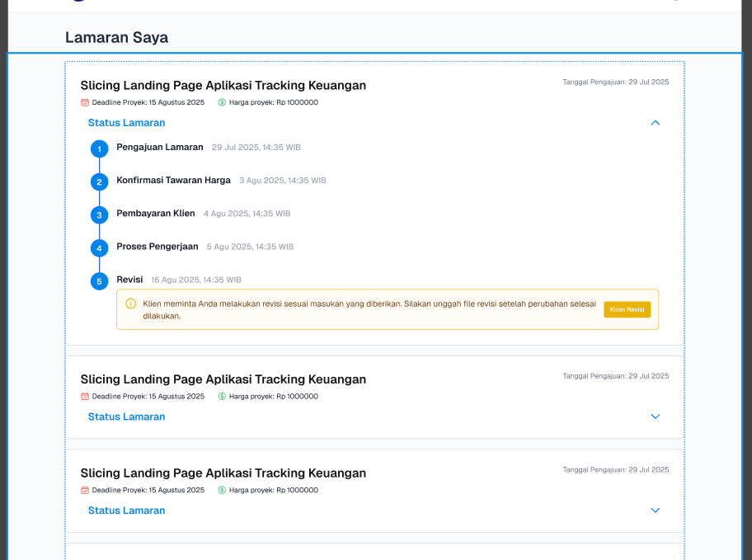Click step 4 circle for Proses Pengerjaan
The image size is (752, 560).
coord(99,248)
